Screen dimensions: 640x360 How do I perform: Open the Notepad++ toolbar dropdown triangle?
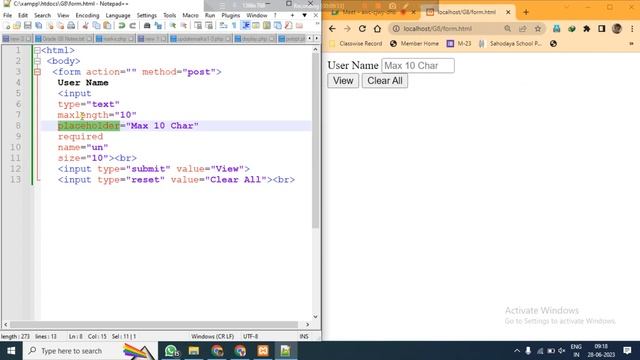(304, 15)
